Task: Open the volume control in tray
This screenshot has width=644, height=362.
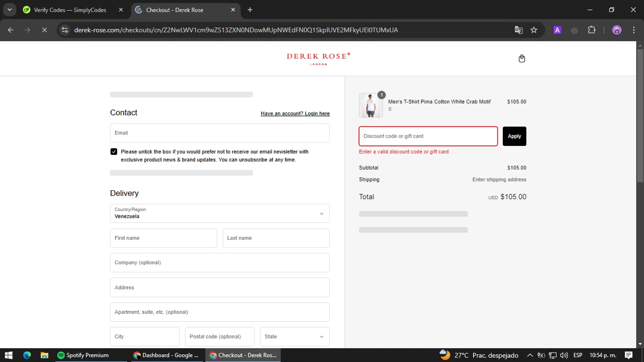Action: pos(564,355)
